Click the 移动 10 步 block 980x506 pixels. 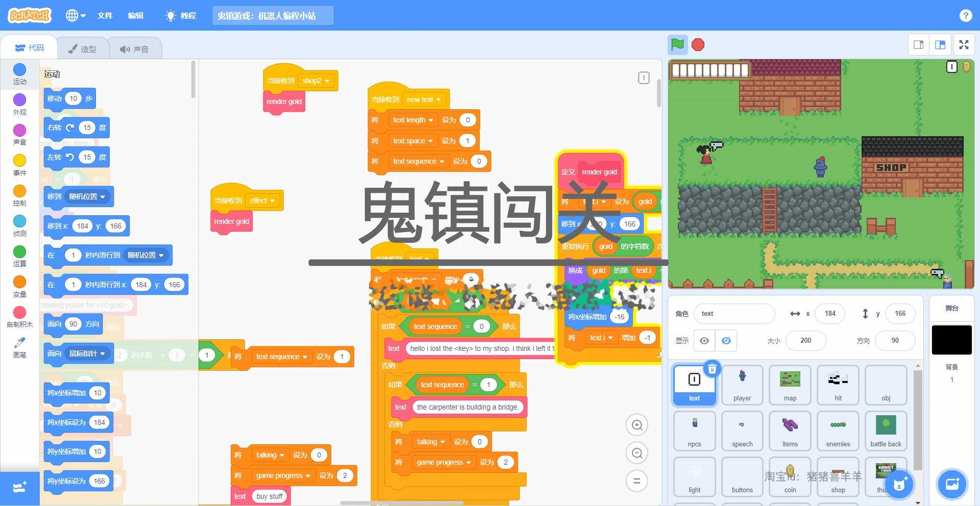(70, 98)
